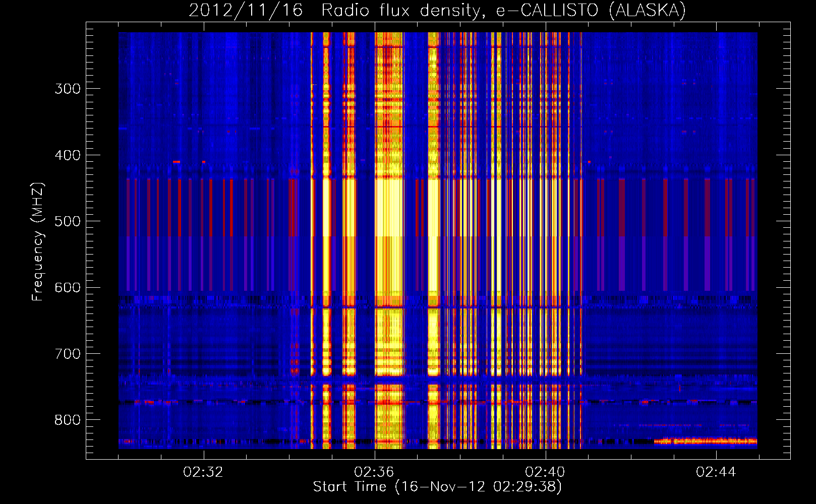The height and width of the screenshot is (504, 816).
Task: Select the 'Frequency (MHZ)' axis label
Action: click(x=38, y=241)
